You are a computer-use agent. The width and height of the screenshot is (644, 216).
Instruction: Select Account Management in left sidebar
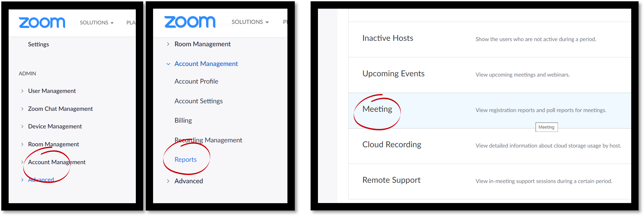click(57, 162)
